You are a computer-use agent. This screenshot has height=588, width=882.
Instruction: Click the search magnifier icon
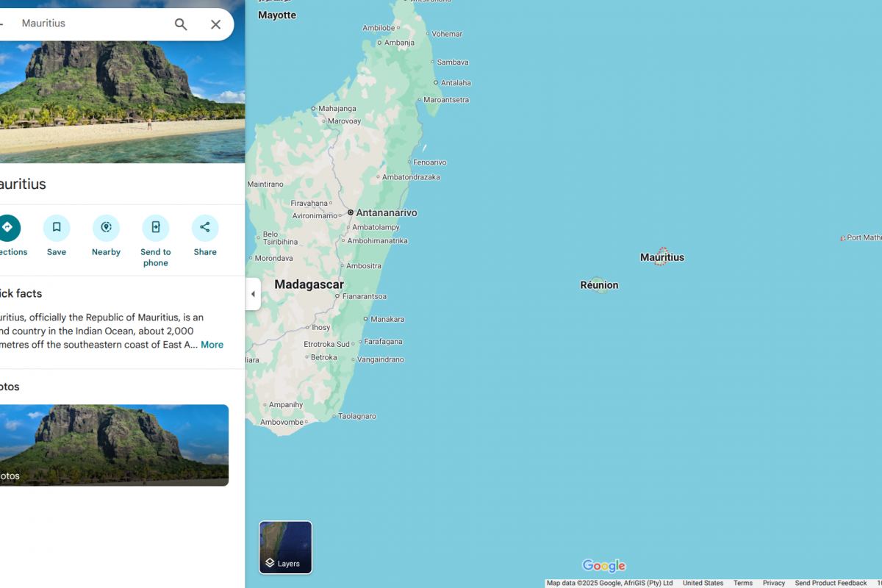click(x=181, y=24)
